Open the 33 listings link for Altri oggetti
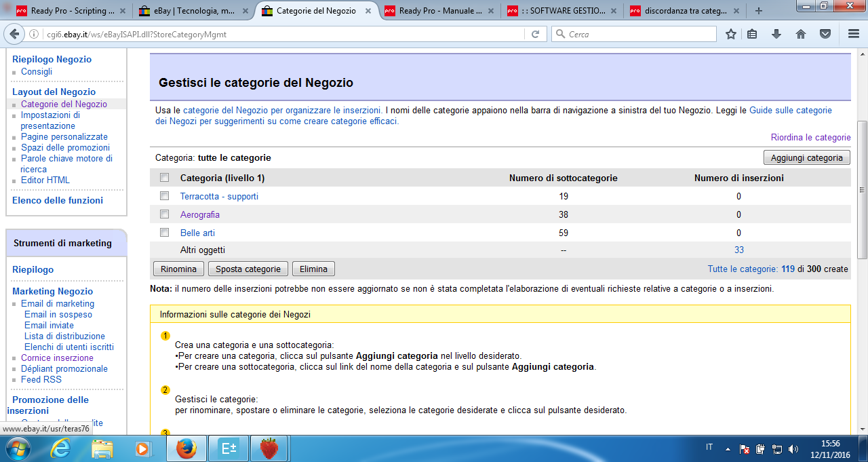The height and width of the screenshot is (462, 868). point(738,250)
